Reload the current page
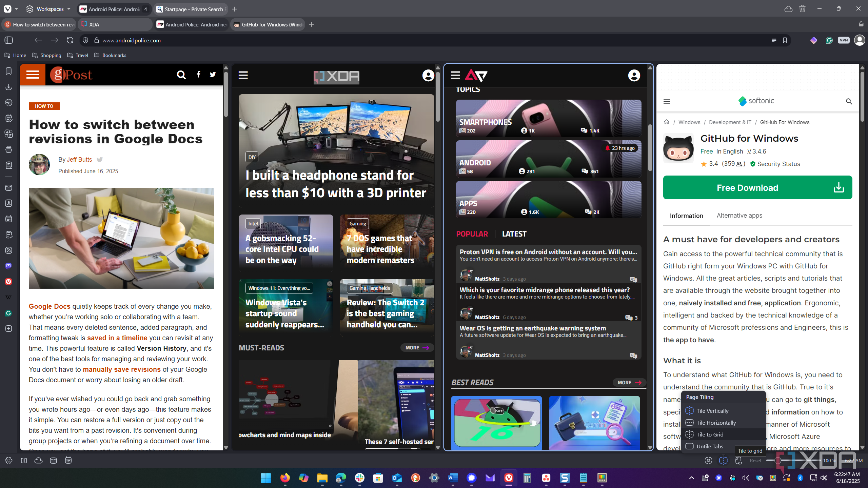868x488 pixels. [70, 40]
